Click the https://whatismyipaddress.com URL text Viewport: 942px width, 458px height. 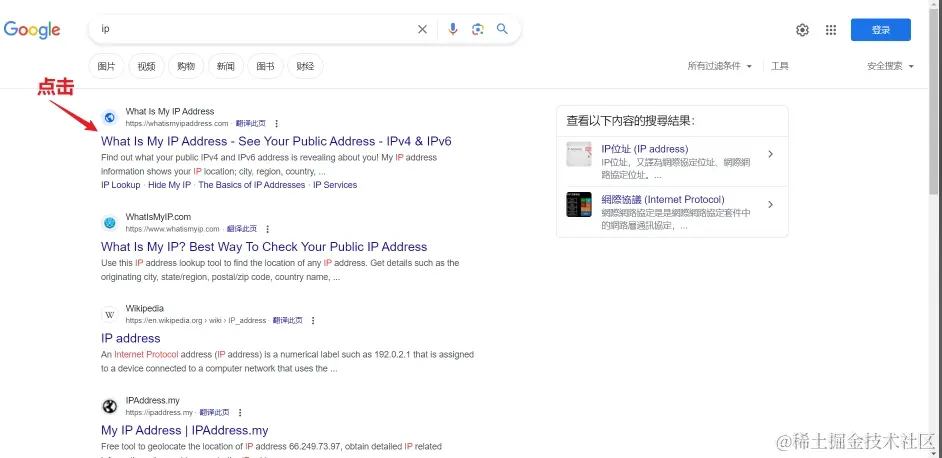[177, 124]
